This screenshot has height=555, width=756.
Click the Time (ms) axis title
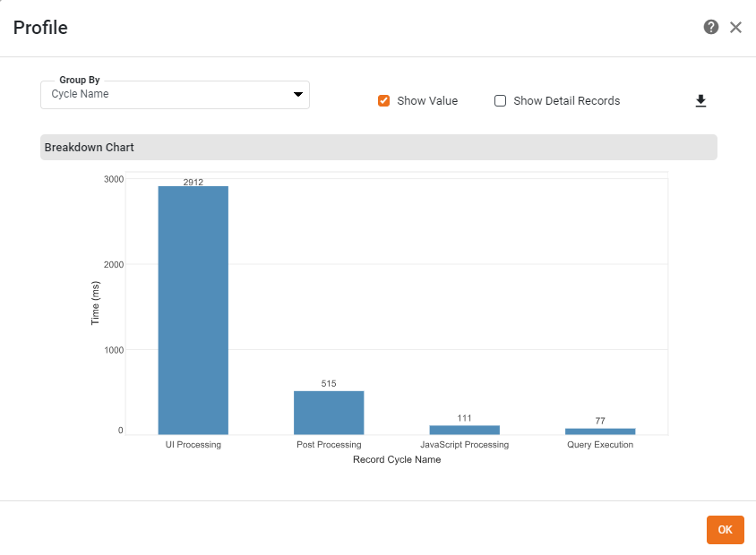pyautogui.click(x=95, y=302)
